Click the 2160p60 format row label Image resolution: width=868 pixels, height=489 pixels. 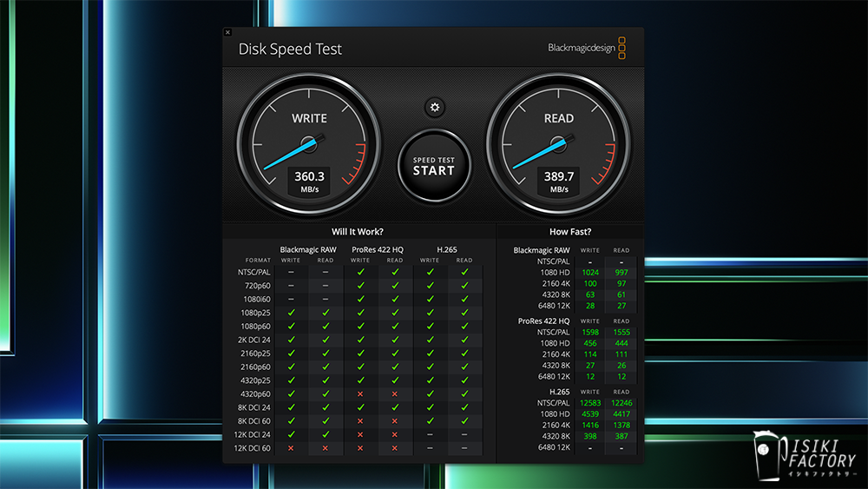click(x=255, y=367)
